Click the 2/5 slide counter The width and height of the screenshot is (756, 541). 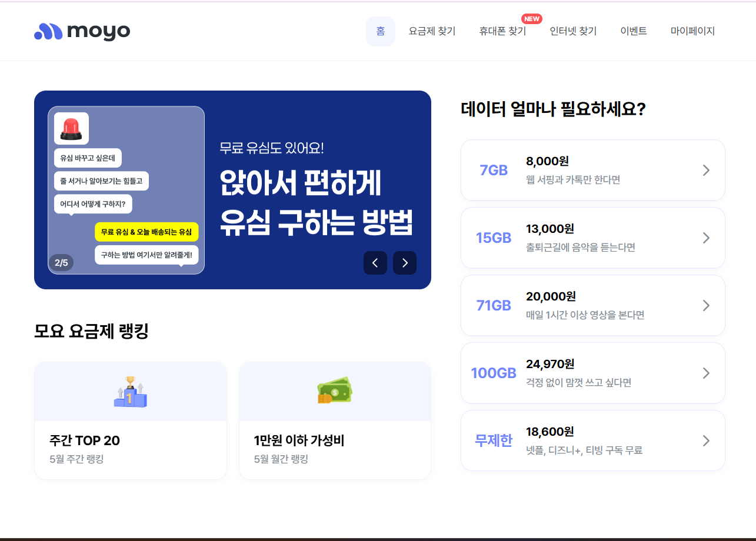point(61,263)
